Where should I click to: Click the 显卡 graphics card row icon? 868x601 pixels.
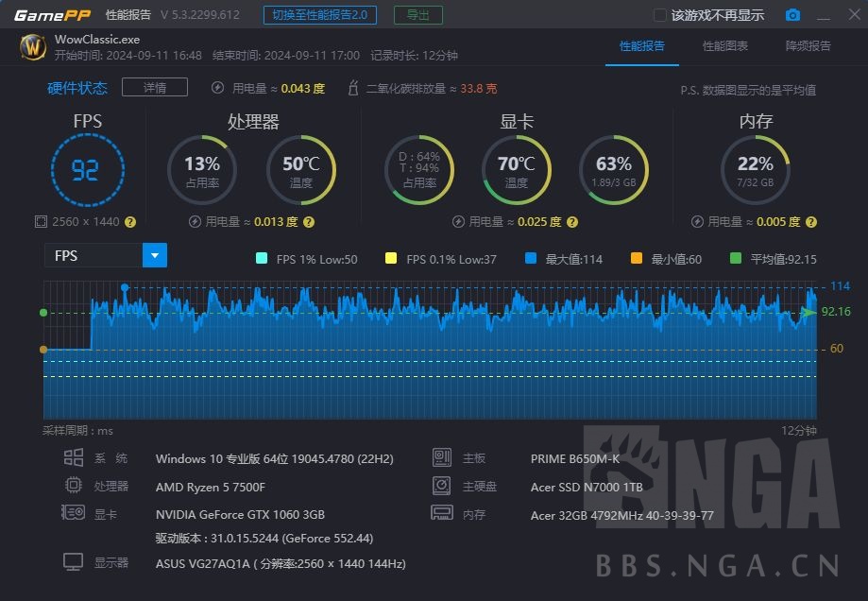coord(74,513)
